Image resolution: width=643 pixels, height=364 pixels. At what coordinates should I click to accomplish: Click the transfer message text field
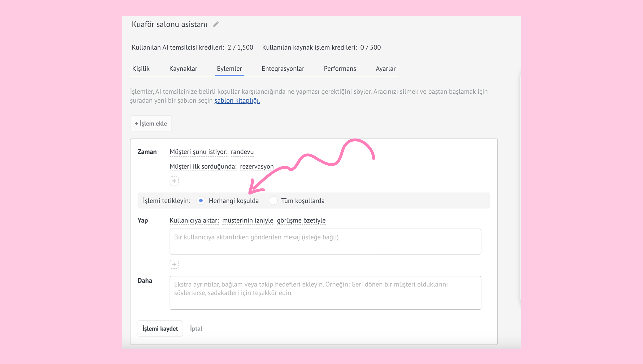point(325,242)
